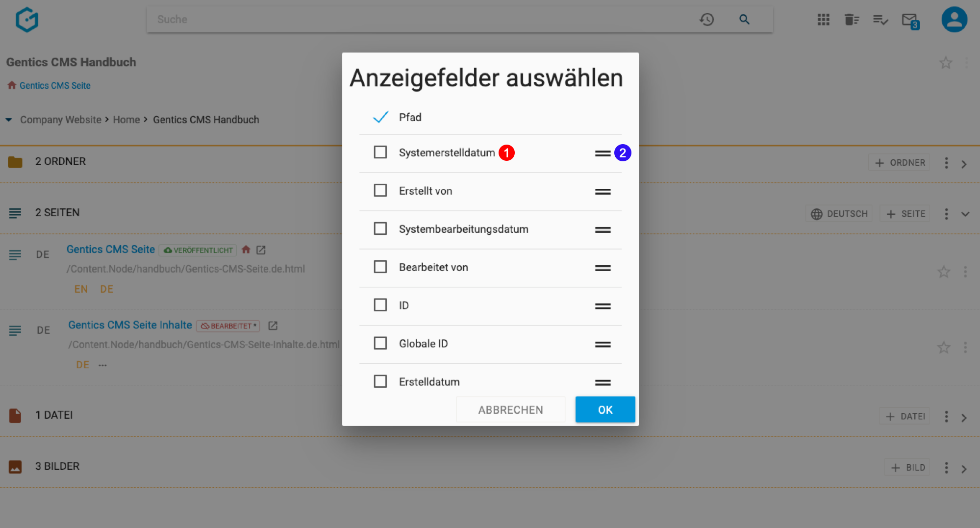Image resolution: width=980 pixels, height=528 pixels.
Task: Grab the drag handle for Globale ID
Action: (603, 345)
